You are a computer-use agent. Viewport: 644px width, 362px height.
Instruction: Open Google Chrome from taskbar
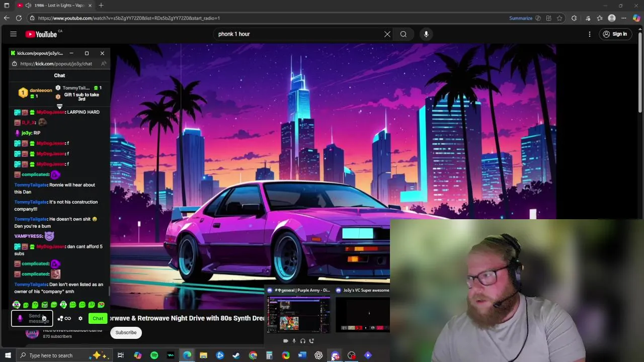[253, 355]
